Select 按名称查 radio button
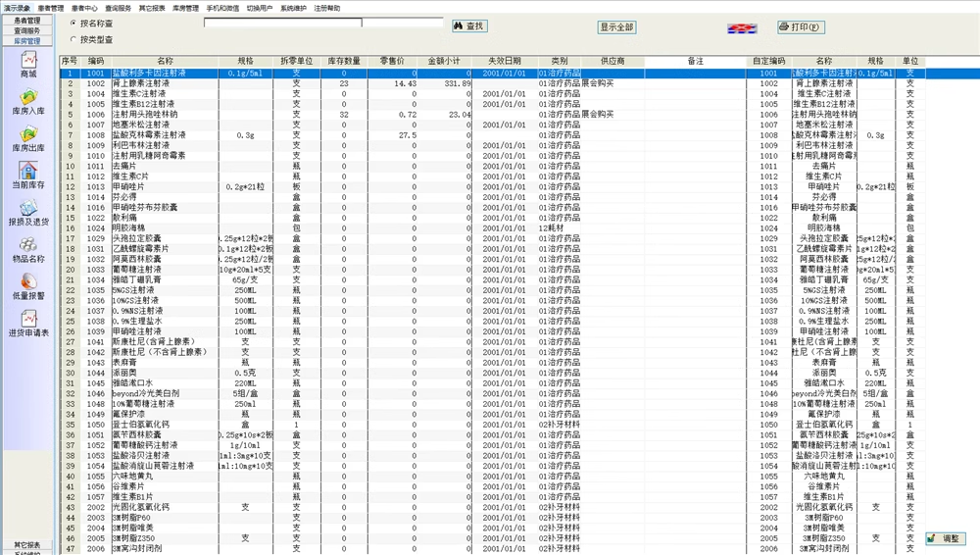Viewport: 980px width, 555px height. pyautogui.click(x=73, y=24)
